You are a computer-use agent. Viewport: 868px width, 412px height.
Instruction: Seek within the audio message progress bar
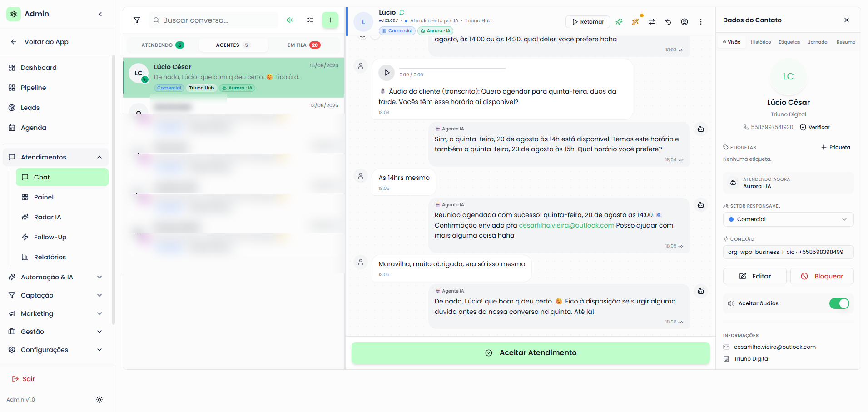coord(452,69)
